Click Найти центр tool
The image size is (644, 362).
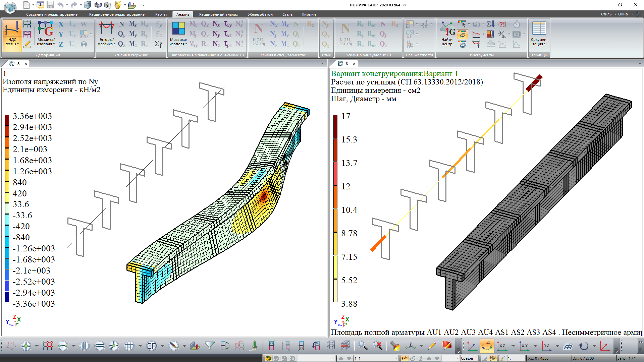click(447, 34)
